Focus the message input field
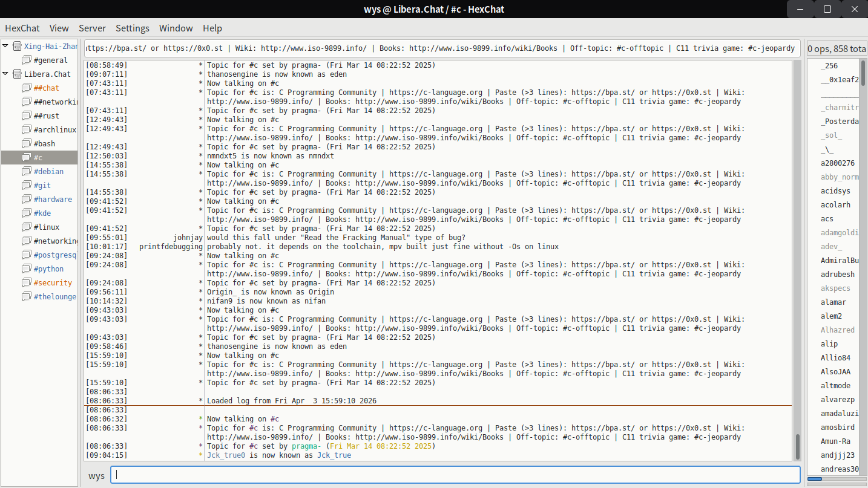This screenshot has height=488, width=868. pos(455,475)
